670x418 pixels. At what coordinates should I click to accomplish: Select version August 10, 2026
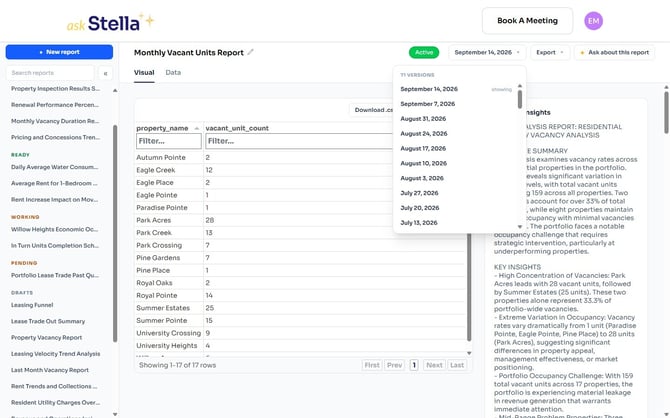455,163
